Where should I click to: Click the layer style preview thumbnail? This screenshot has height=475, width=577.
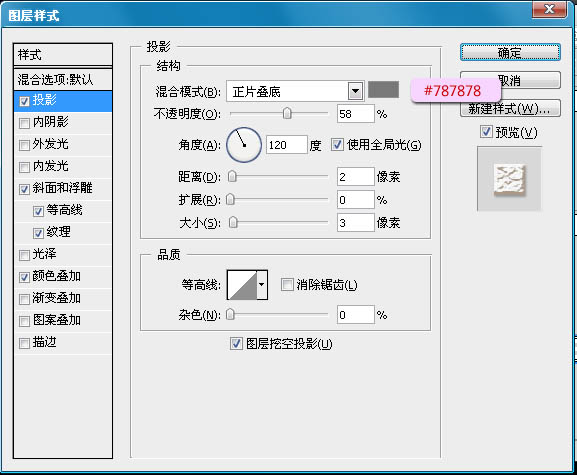point(509,179)
